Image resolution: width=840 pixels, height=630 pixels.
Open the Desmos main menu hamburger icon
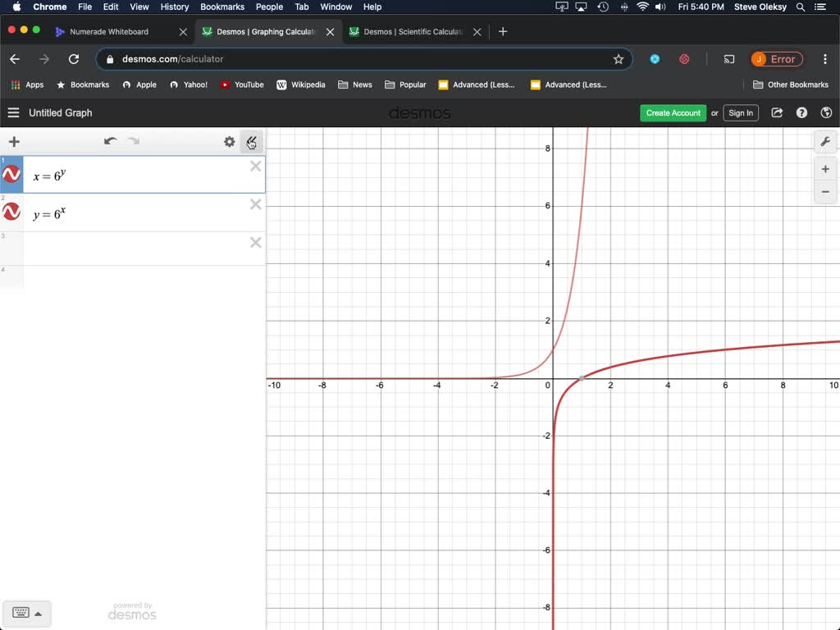click(13, 112)
